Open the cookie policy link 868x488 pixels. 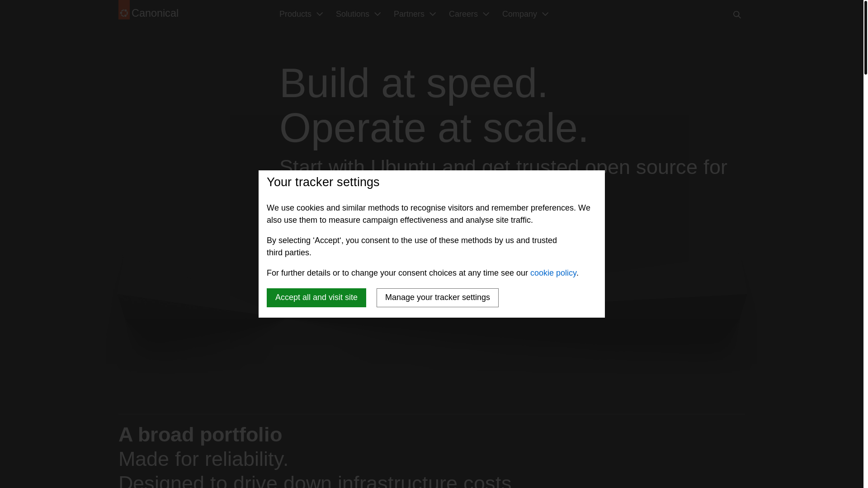tap(553, 273)
